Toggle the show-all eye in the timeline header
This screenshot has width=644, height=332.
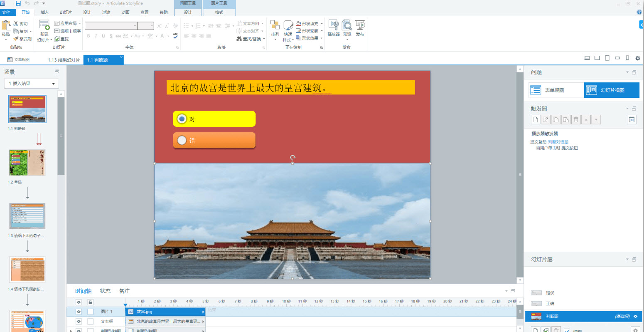pyautogui.click(x=79, y=302)
